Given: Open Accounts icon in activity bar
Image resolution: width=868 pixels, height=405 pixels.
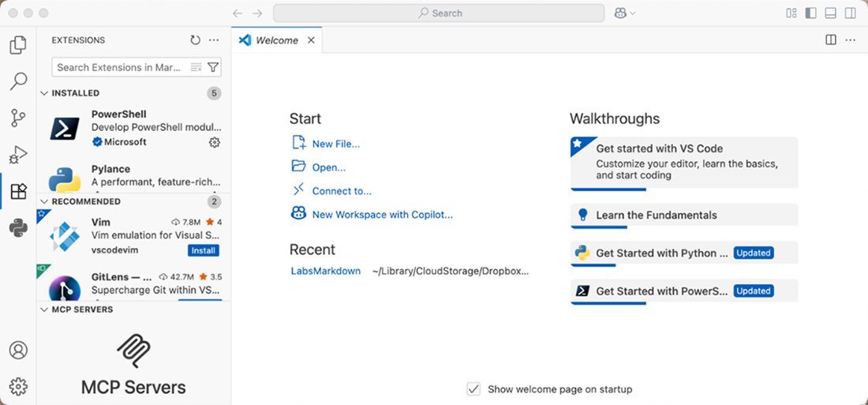Looking at the screenshot, I should [x=18, y=351].
